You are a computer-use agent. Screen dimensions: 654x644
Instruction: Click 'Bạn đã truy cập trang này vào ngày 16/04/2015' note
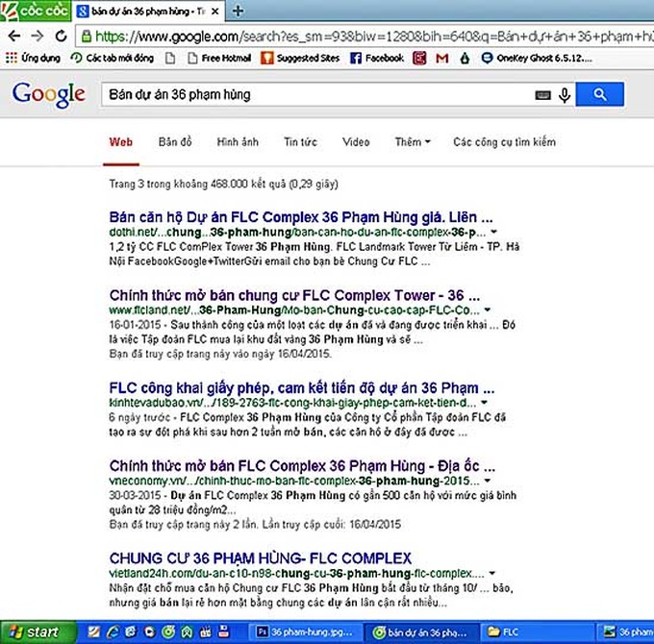click(x=220, y=354)
